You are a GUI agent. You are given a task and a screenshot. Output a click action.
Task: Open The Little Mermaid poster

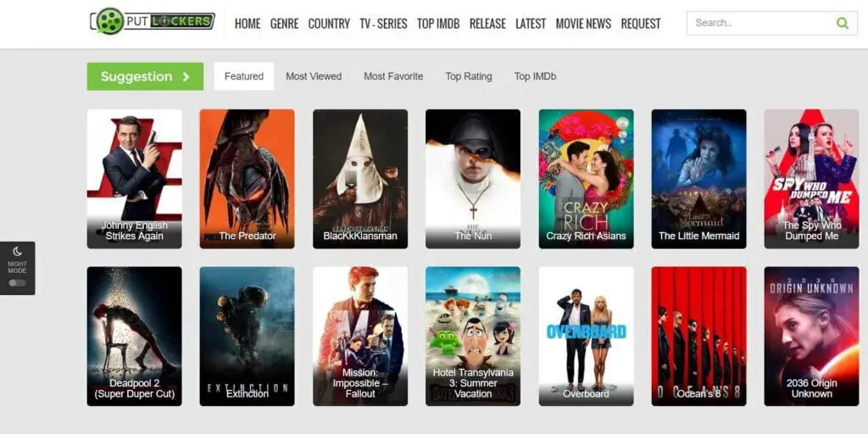coord(699,179)
